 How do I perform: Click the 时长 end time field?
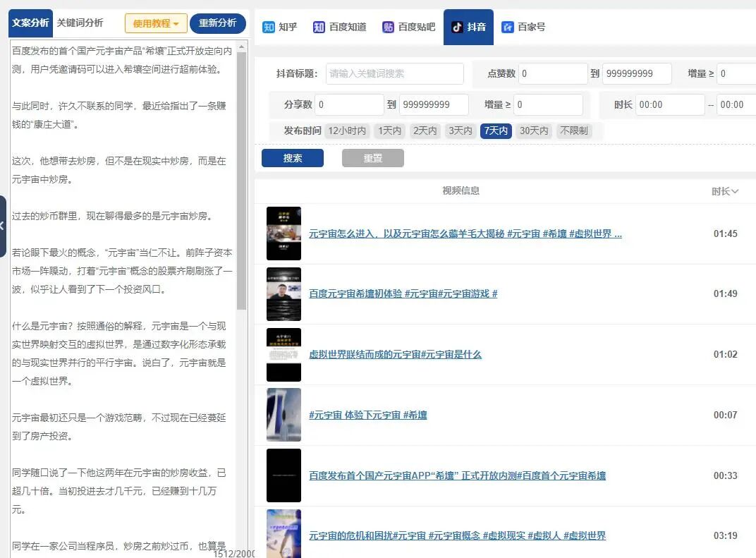tap(737, 104)
